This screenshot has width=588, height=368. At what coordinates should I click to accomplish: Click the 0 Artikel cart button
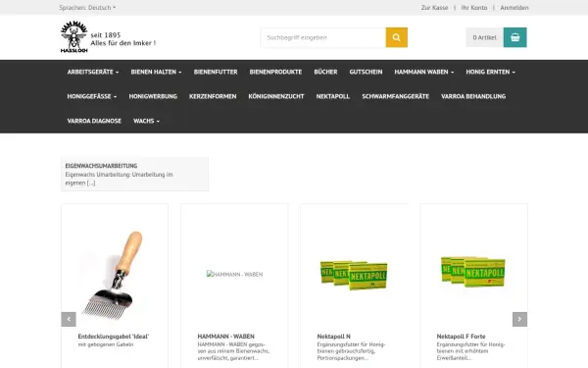(x=484, y=37)
